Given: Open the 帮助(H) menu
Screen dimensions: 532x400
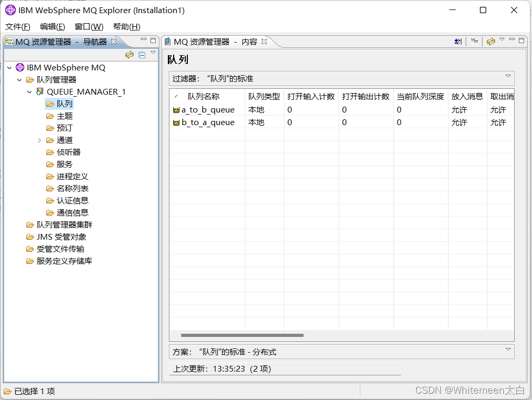Looking at the screenshot, I should pos(126,27).
